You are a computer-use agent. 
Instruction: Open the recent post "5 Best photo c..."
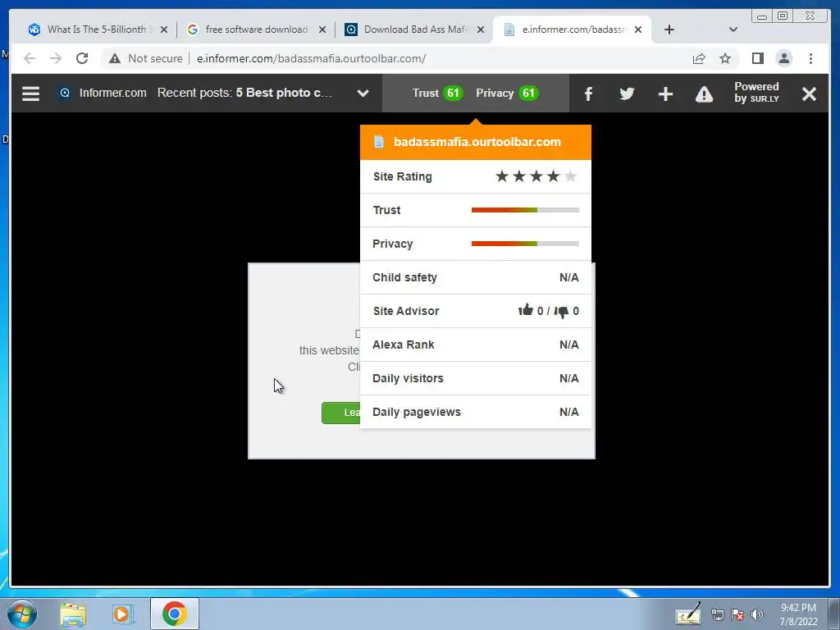pos(284,93)
